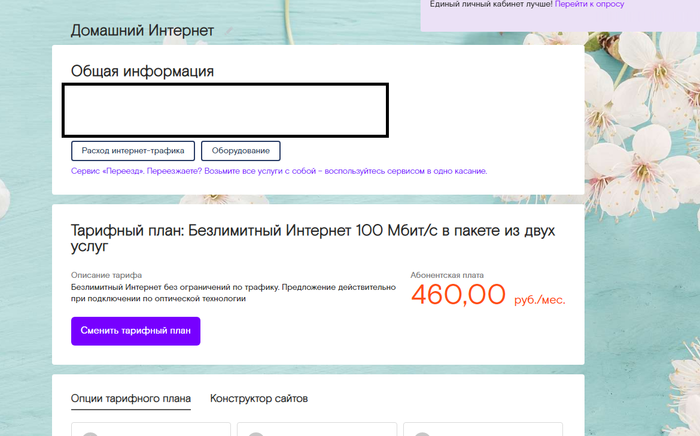
Task: Open the survey link "Перейти к опросу"
Action: (x=589, y=5)
